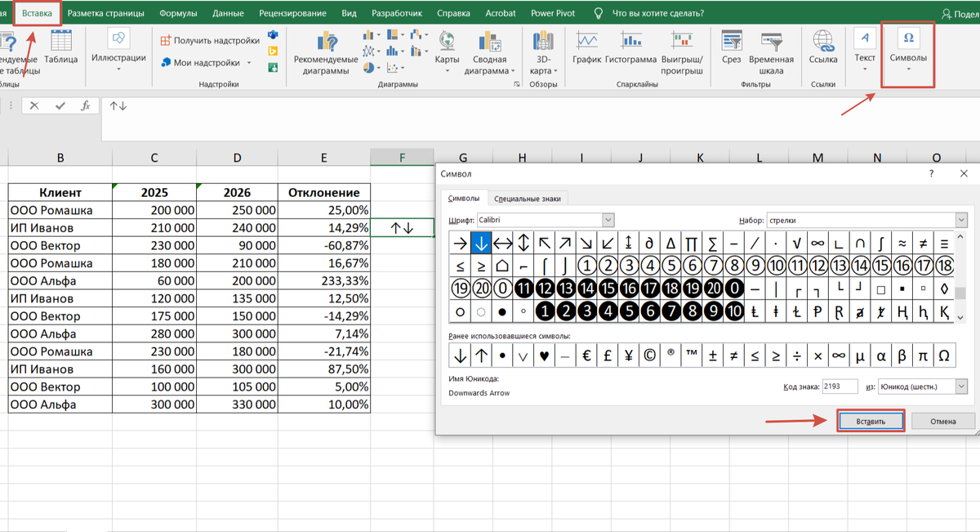Select the left-right arrow symbol in the grid
The height and width of the screenshot is (532, 980).
click(502, 243)
